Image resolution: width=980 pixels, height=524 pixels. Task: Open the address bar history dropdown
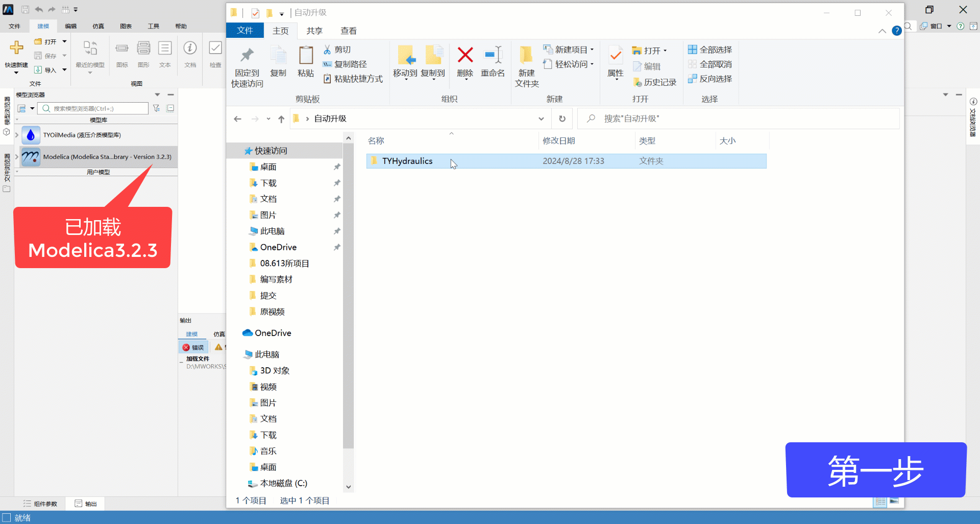pyautogui.click(x=541, y=118)
